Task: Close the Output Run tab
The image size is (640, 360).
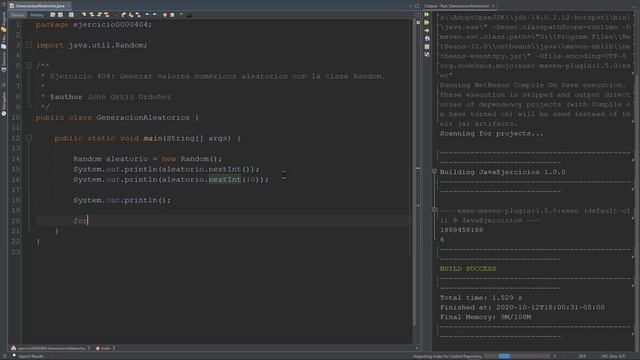Action: (x=493, y=6)
